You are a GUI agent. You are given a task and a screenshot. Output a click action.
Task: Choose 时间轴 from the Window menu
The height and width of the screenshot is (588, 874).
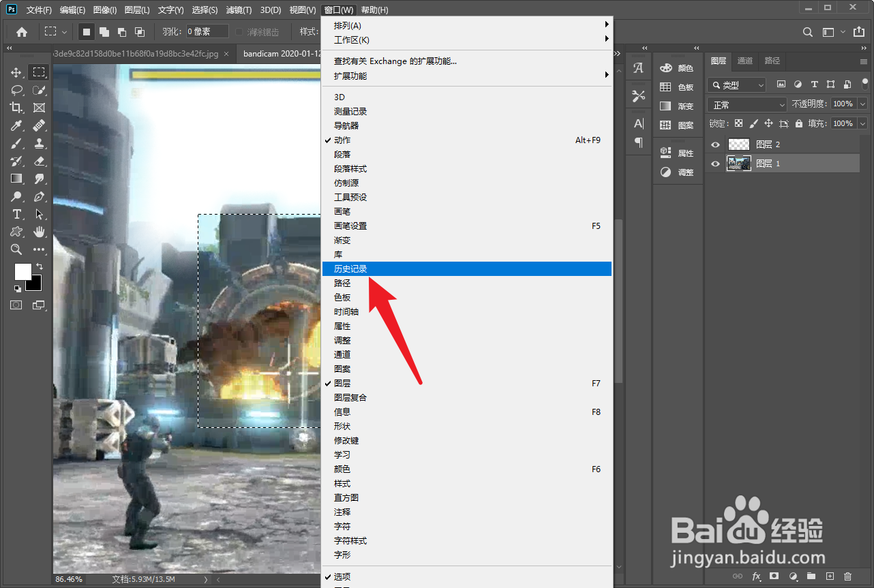pos(467,312)
